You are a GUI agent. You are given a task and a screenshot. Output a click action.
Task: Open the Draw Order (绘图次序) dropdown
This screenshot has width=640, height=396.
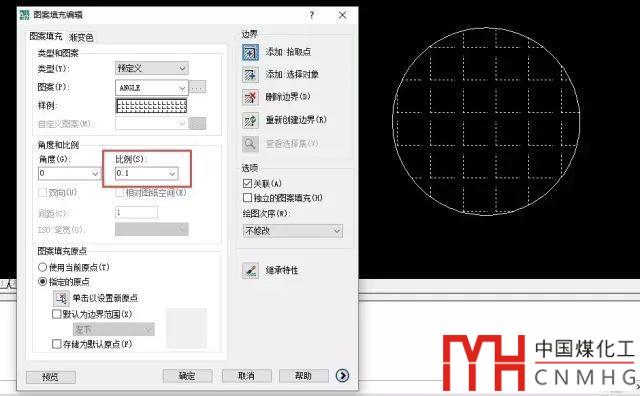point(293,231)
